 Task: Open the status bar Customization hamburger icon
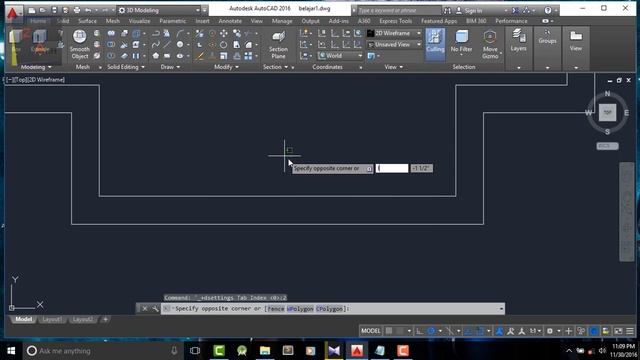[630, 331]
